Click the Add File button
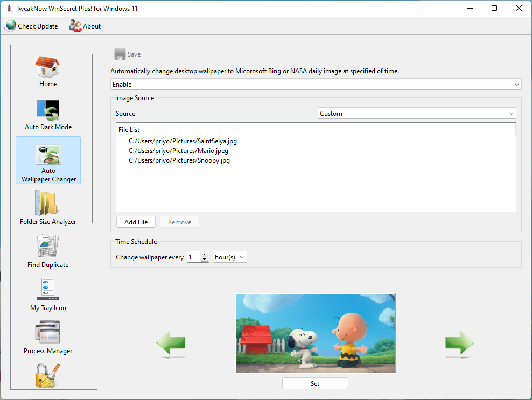Screen dimensions: 532x400 click(136, 222)
